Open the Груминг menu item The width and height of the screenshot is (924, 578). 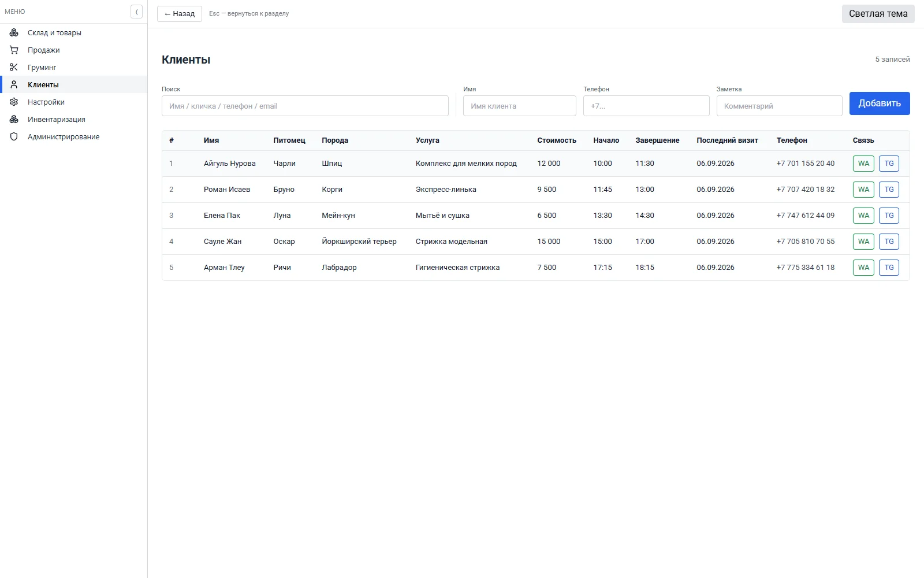point(73,67)
